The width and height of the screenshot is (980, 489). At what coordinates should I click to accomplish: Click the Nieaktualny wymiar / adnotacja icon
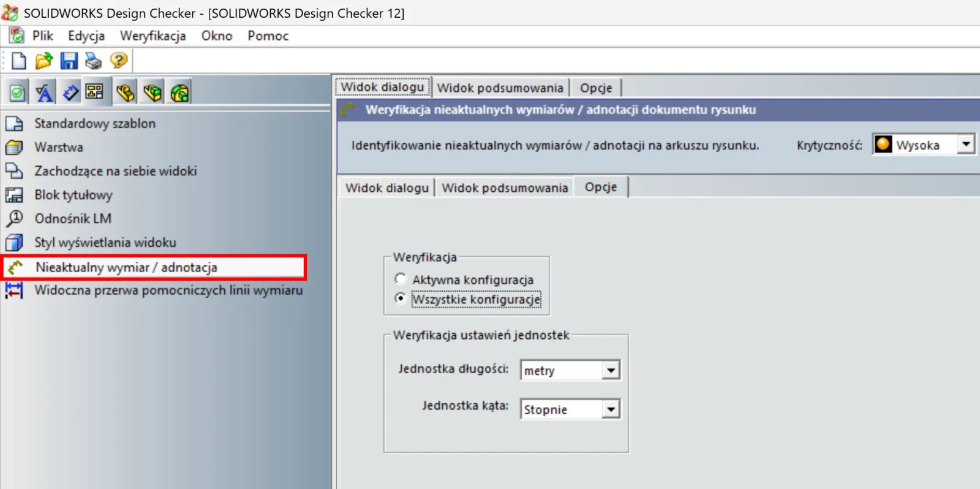tap(15, 267)
